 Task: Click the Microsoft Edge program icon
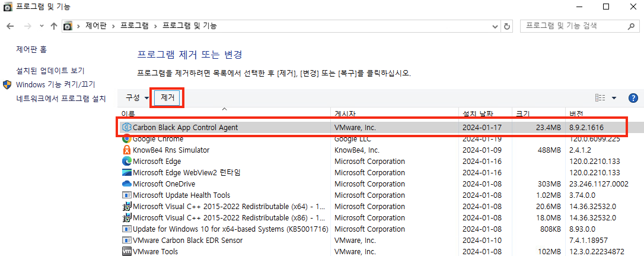pyautogui.click(x=127, y=162)
